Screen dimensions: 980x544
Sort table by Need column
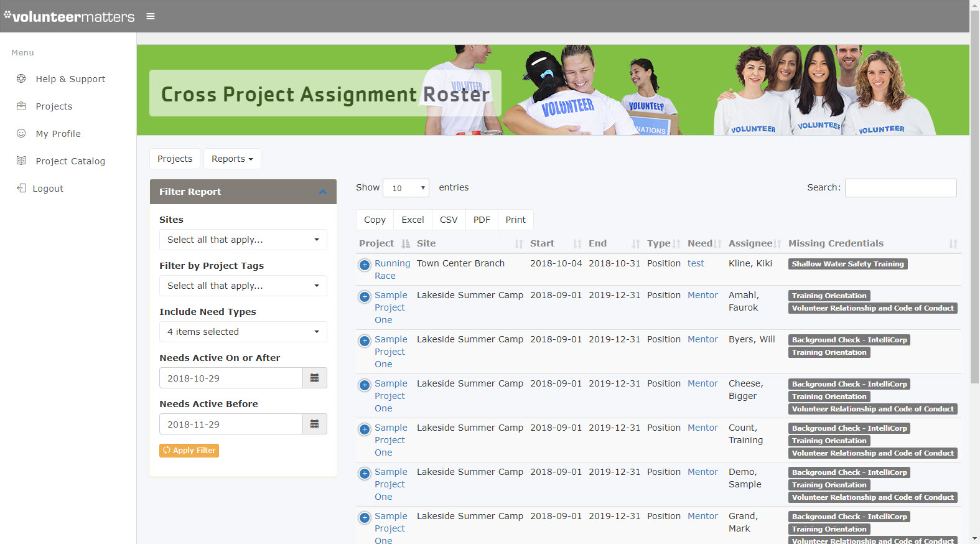click(x=705, y=243)
